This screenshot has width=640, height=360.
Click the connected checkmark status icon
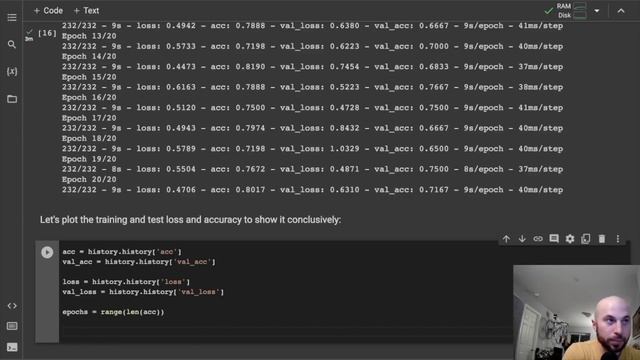pos(549,11)
